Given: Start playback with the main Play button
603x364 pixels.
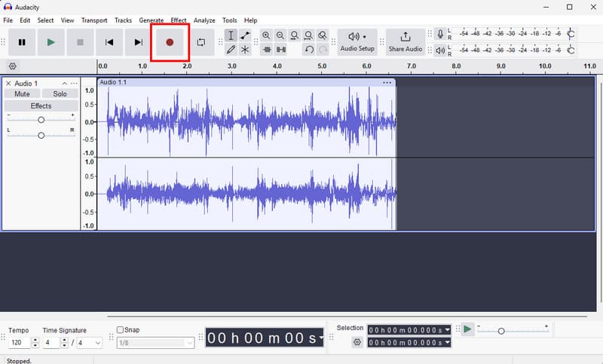Looking at the screenshot, I should pos(51,42).
